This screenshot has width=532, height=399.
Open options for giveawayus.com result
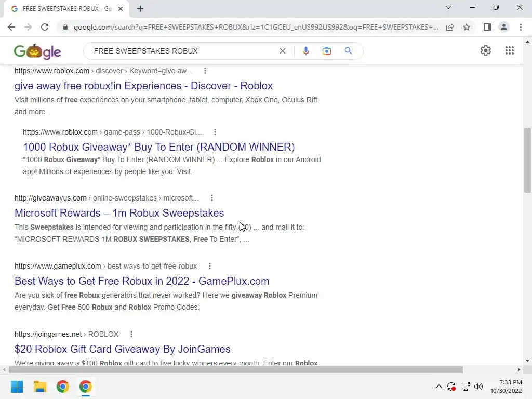point(212,198)
